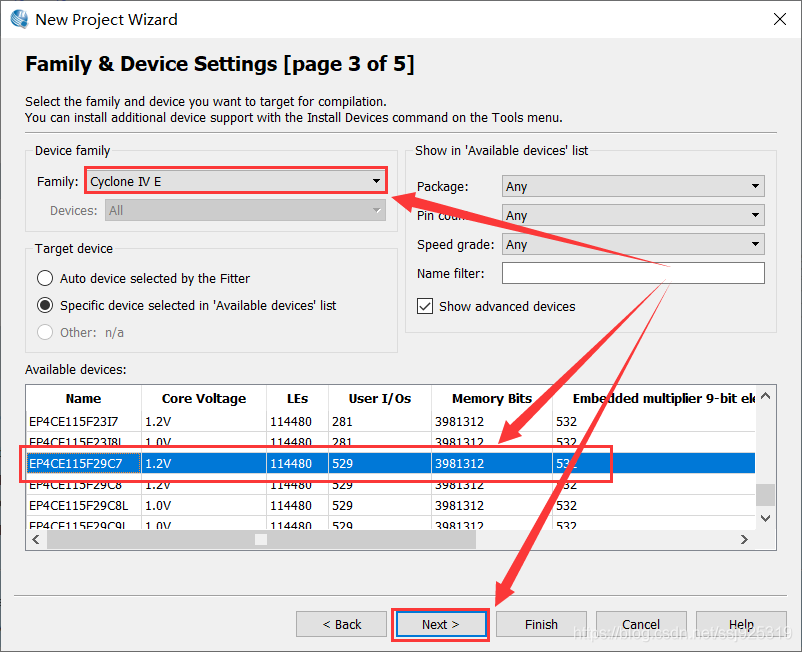Viewport: 802px width, 652px height.
Task: Sort devices by the Name column header
Action: 83,398
